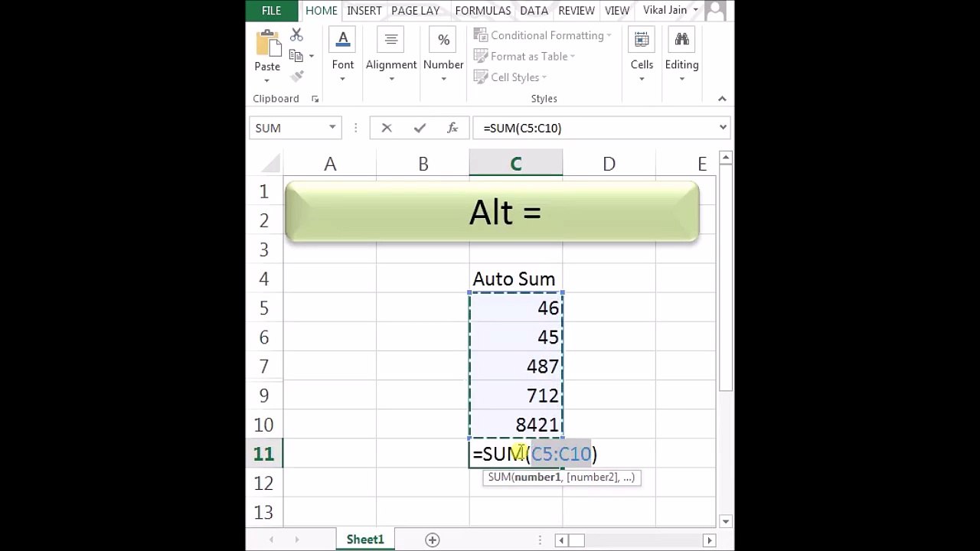Switch to the INSERT tab
This screenshot has height=551, width=980.
click(364, 11)
